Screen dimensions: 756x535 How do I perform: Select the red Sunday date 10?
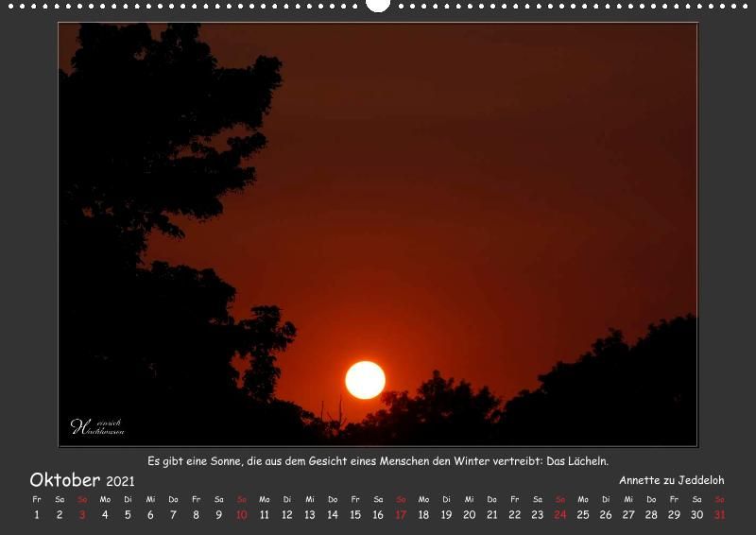[x=242, y=515]
